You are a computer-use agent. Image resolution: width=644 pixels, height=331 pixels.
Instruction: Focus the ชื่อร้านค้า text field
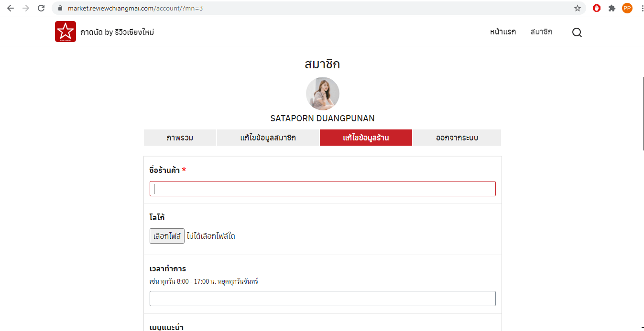(x=322, y=189)
